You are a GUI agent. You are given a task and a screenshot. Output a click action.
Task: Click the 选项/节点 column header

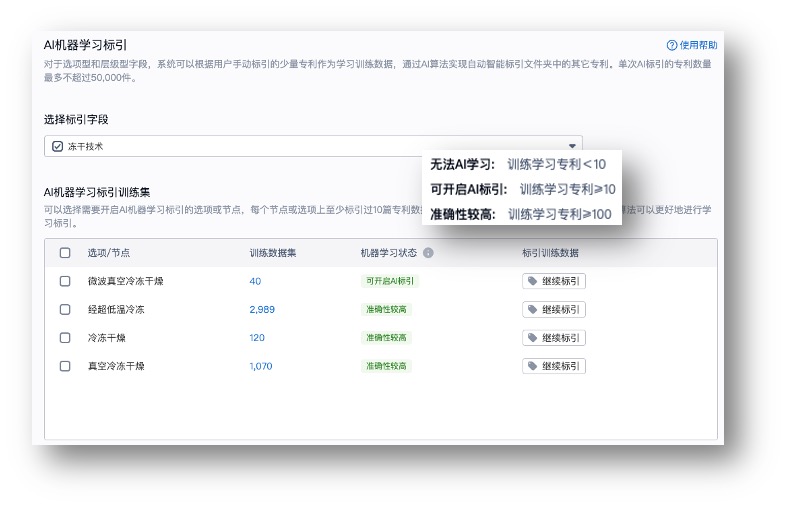(108, 253)
